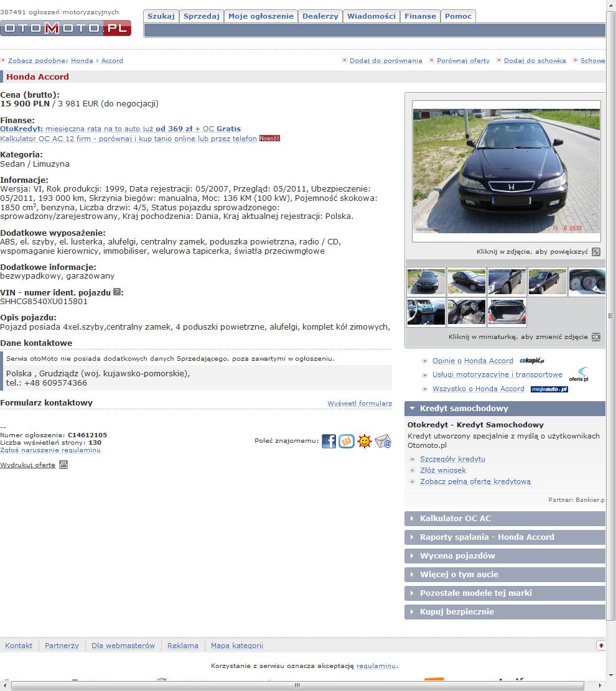Select the instrument gauges thumbnail
The width and height of the screenshot is (616, 691).
pyautogui.click(x=587, y=282)
